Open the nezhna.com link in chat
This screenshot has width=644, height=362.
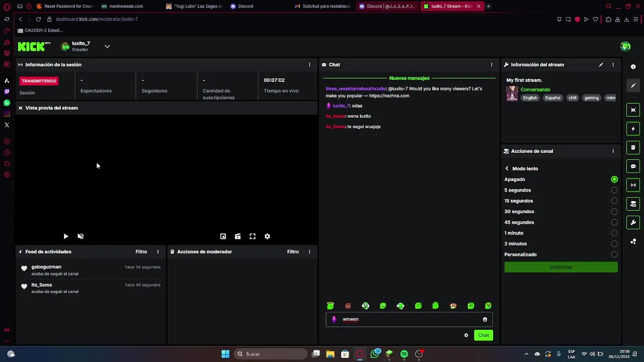(389, 96)
